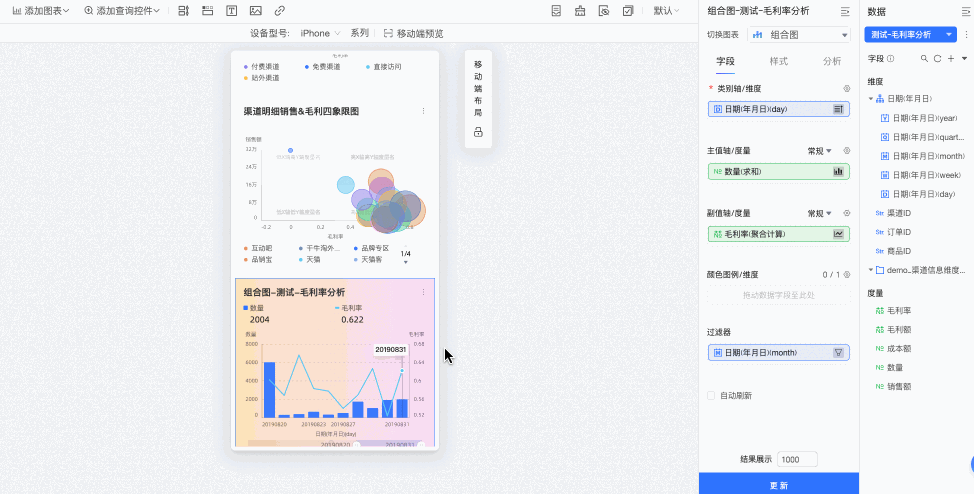The height and width of the screenshot is (494, 974).
Task: Click the 系列 link
Action: [360, 33]
